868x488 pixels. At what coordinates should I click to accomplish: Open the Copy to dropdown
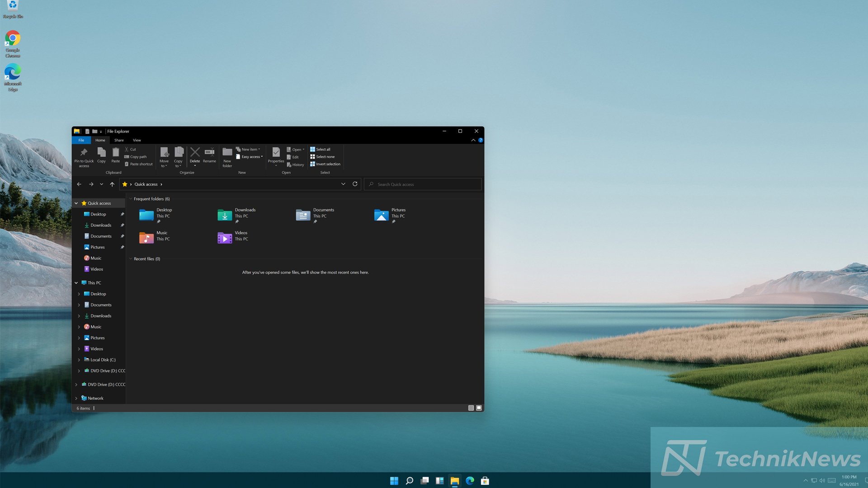tap(178, 157)
